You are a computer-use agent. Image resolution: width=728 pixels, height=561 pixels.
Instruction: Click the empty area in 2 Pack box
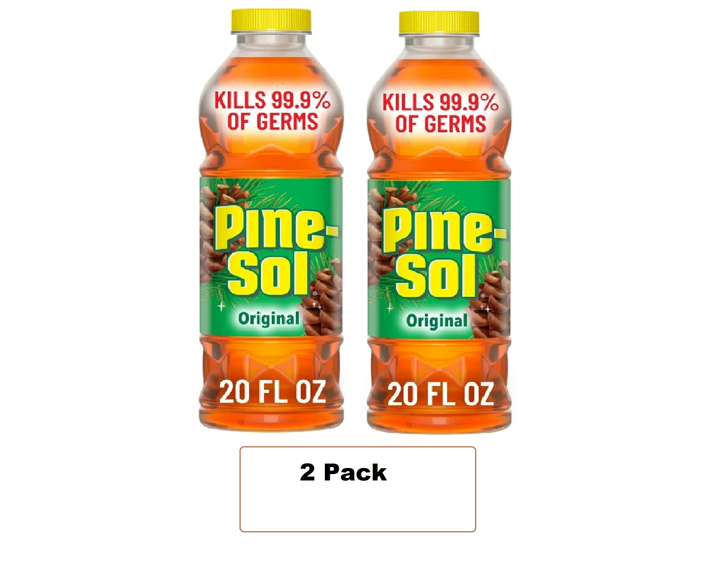pyautogui.click(x=357, y=509)
